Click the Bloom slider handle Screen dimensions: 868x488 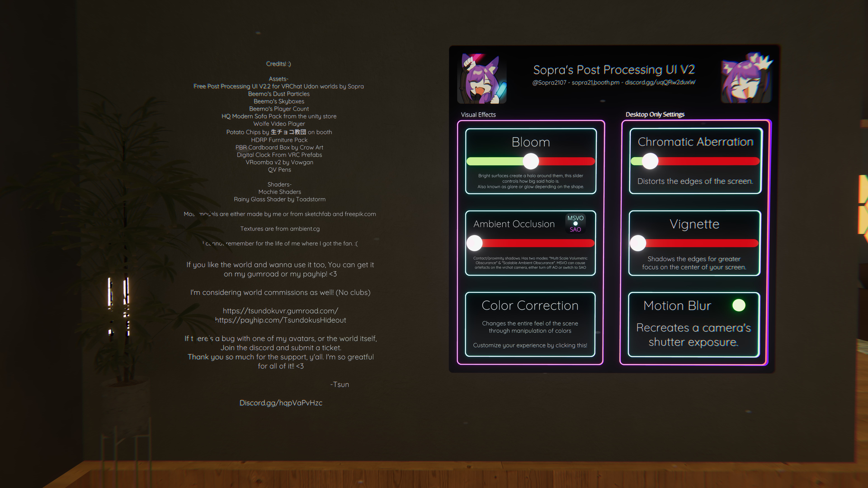531,161
